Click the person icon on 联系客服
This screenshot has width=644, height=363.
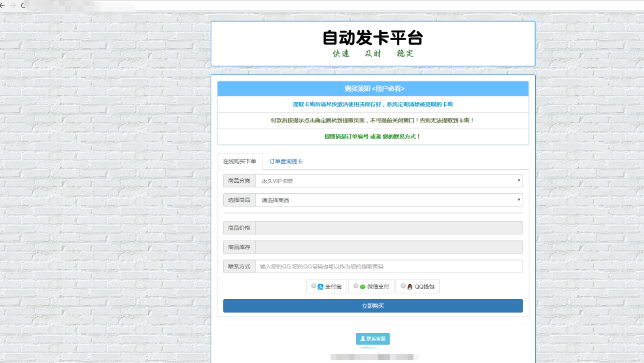(363, 339)
